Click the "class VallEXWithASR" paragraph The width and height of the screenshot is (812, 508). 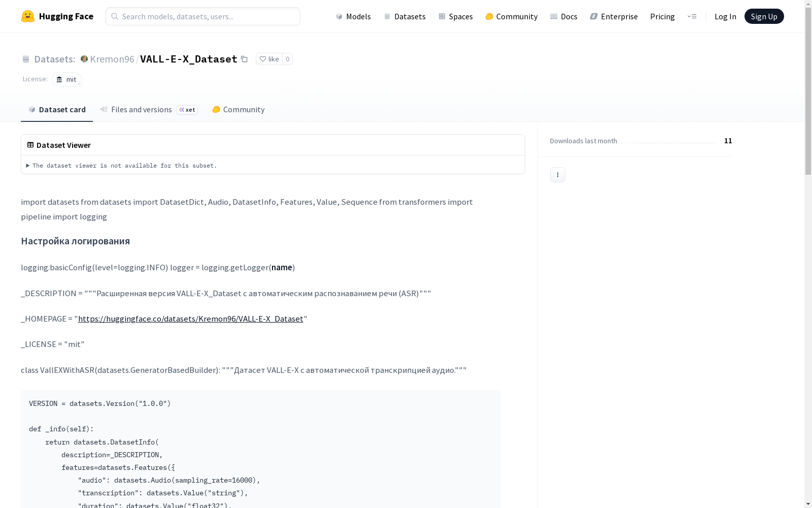pos(244,370)
